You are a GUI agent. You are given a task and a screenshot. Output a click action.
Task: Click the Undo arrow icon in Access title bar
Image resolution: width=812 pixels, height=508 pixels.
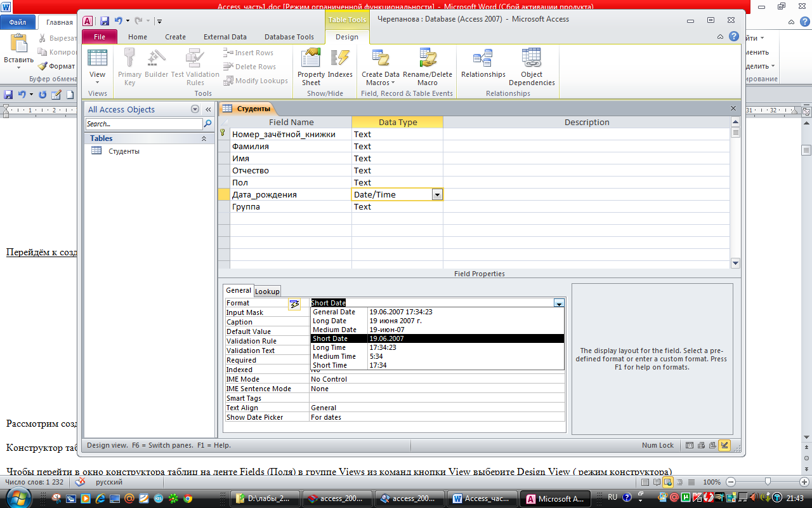pos(118,20)
